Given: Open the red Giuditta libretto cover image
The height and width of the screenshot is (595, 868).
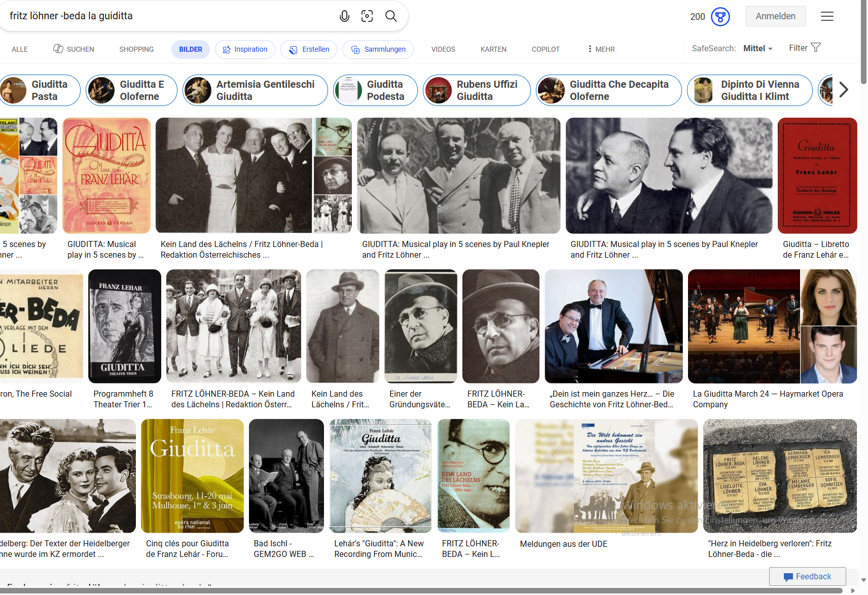Looking at the screenshot, I should (817, 176).
